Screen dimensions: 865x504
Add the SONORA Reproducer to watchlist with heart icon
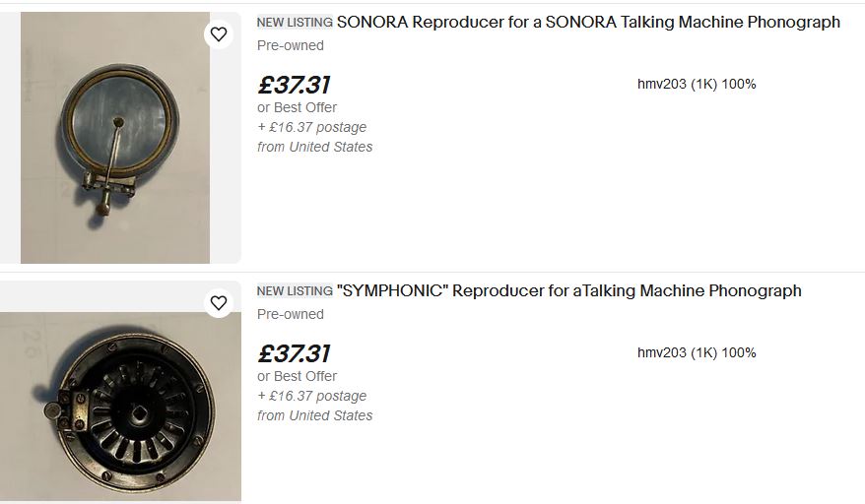[219, 34]
